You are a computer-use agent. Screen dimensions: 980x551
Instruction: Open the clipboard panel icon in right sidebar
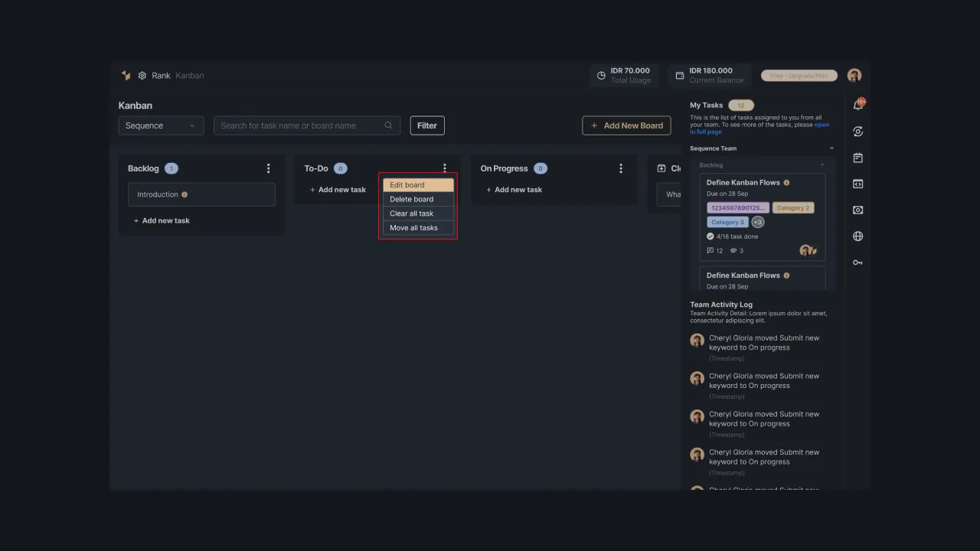857,158
